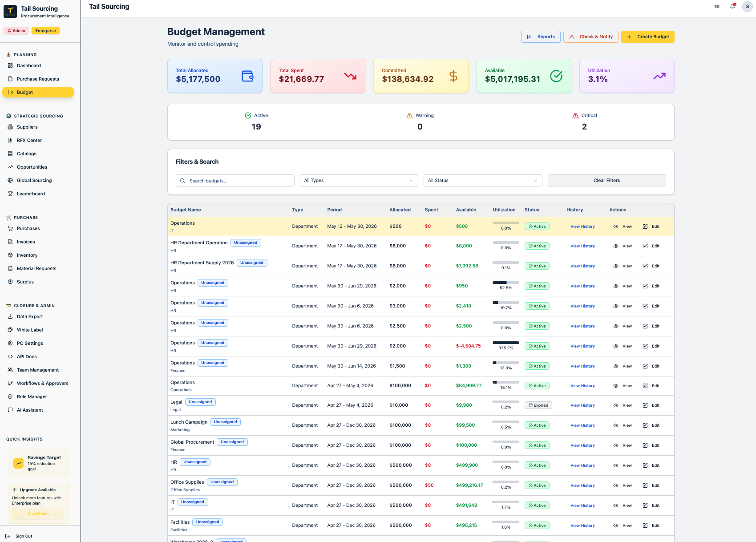Open Team Management in the sidebar
This screenshot has height=542, width=756.
[38, 370]
